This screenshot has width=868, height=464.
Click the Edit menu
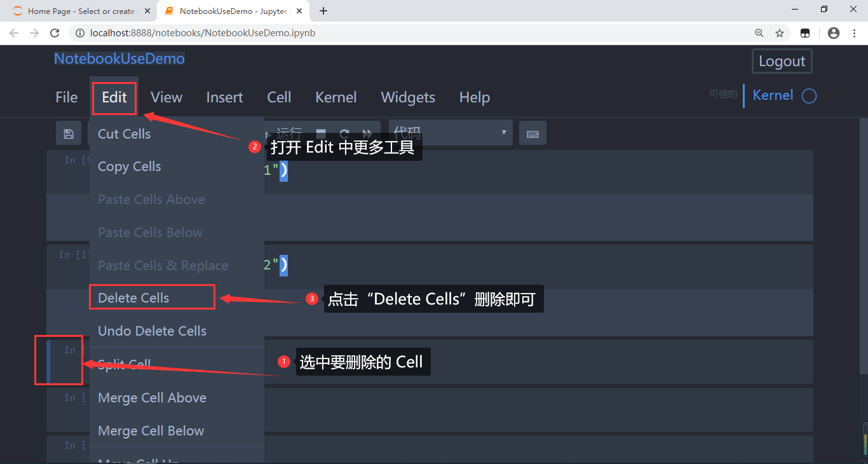pyautogui.click(x=114, y=98)
